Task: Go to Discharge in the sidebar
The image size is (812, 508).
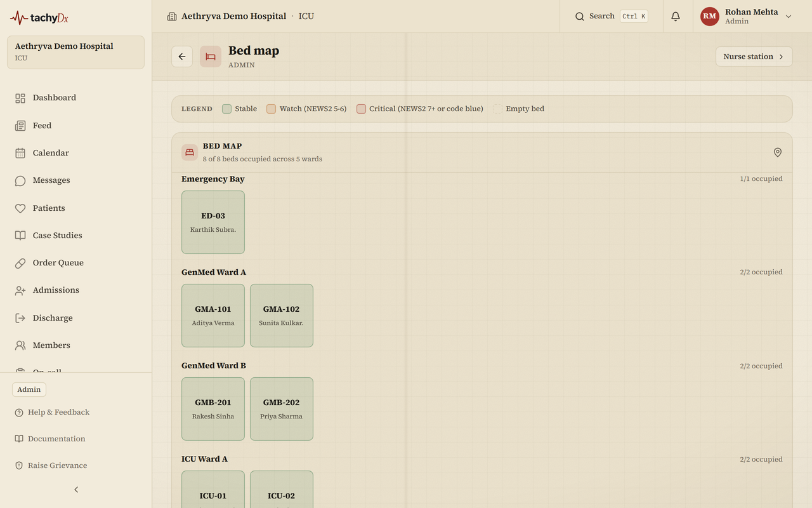Action: pyautogui.click(x=75, y=318)
